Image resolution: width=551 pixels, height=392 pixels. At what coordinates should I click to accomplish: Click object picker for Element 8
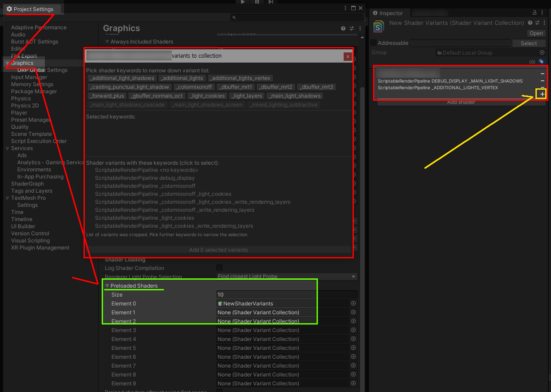click(x=353, y=375)
